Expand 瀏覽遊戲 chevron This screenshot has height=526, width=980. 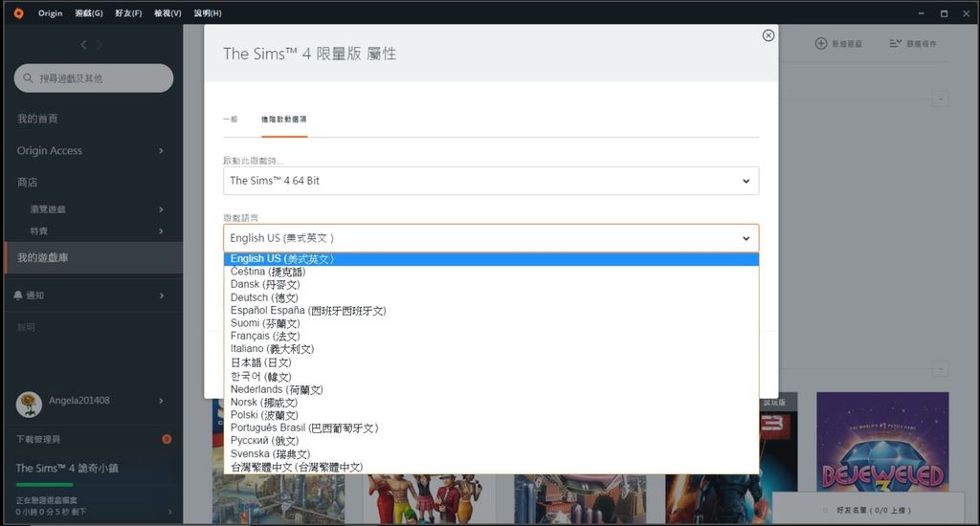tap(161, 209)
